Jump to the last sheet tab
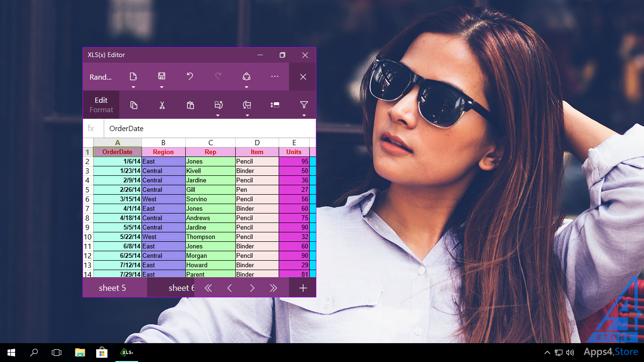644x362 pixels. click(273, 288)
